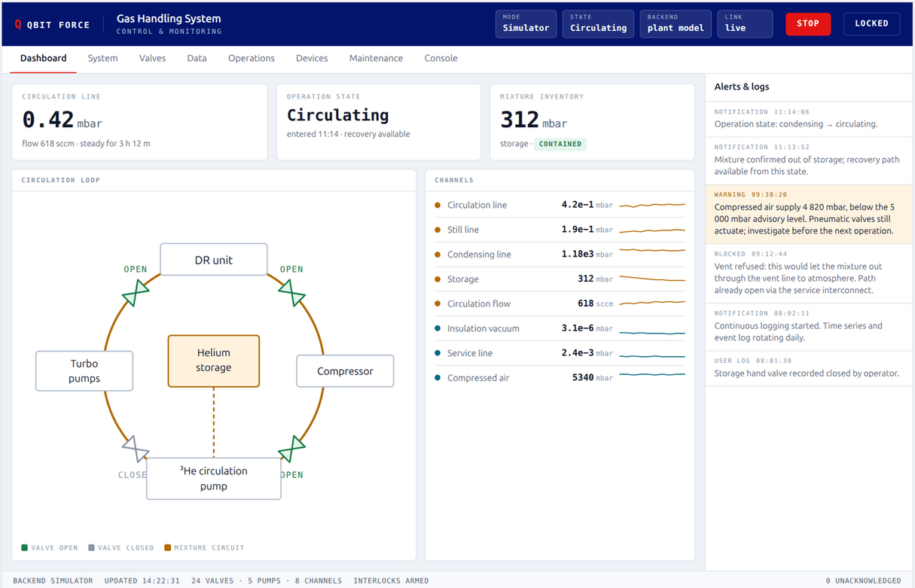Click the Compressed air channel dot
The width and height of the screenshot is (915, 588).
pyautogui.click(x=438, y=378)
